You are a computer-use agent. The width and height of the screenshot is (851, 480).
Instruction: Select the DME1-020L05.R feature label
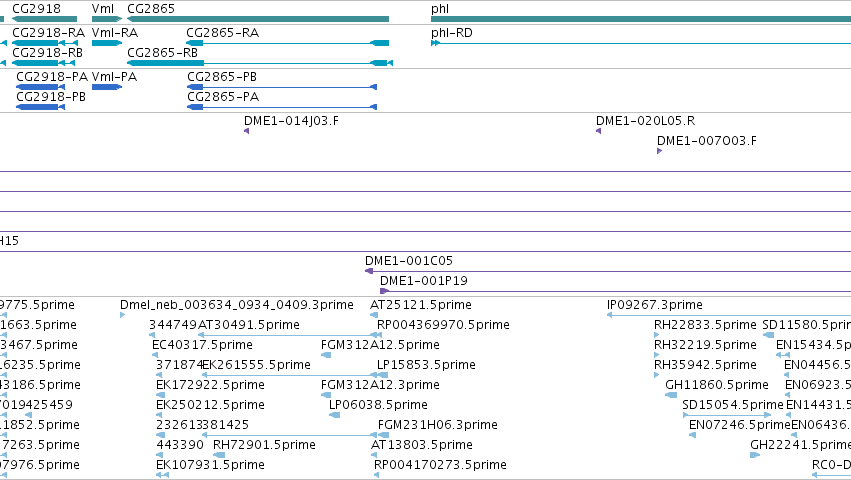coord(645,121)
